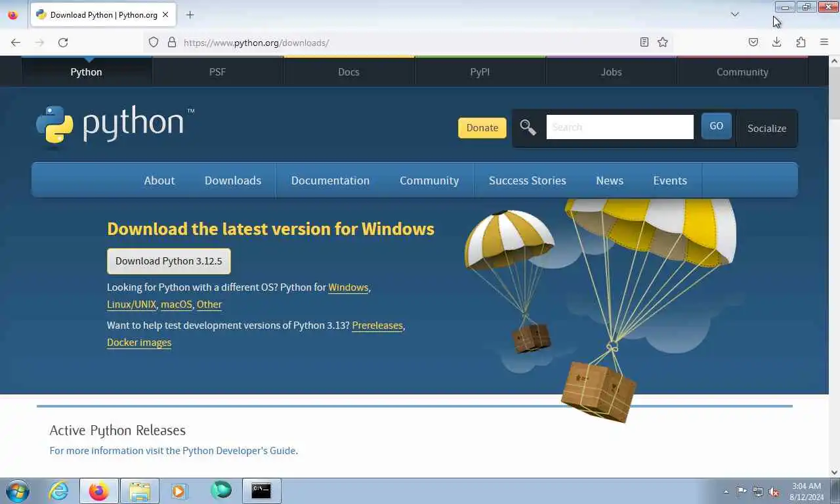Click the site Search text field
The height and width of the screenshot is (504, 840).
click(619, 127)
